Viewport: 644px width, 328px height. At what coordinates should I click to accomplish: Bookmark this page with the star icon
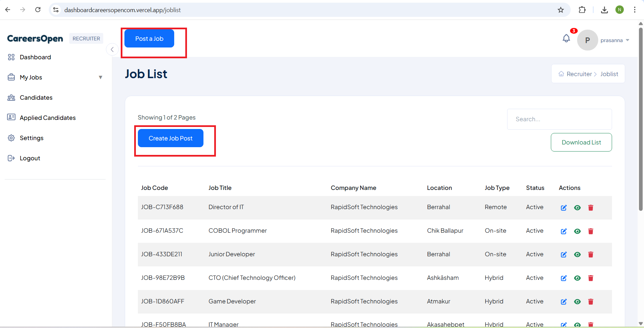561,10
